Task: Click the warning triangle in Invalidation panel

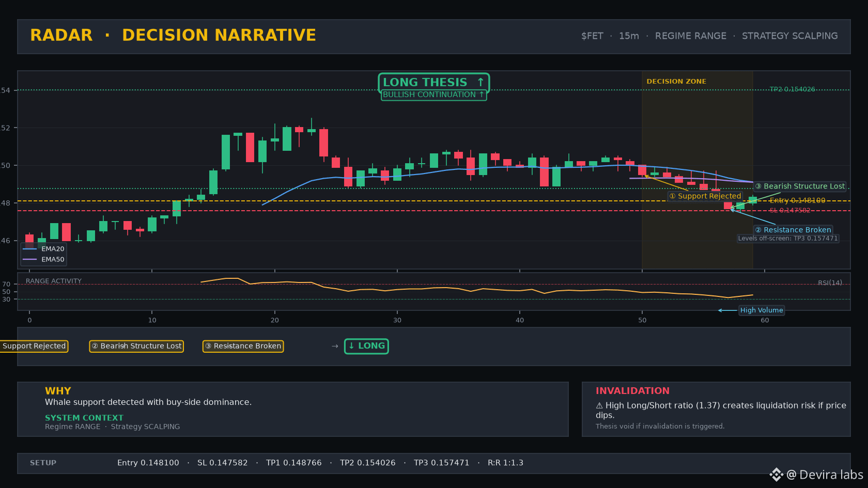Action: point(599,406)
